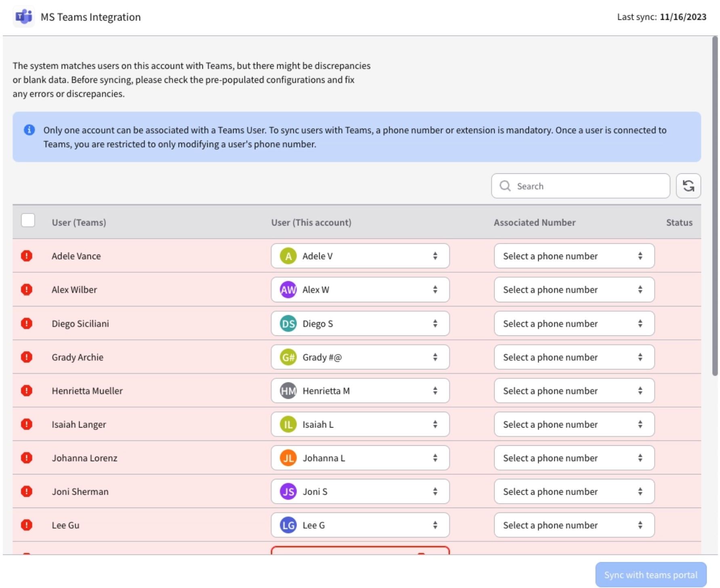Click the Alex W avatar icon
This screenshot has width=720, height=588.
tap(288, 289)
